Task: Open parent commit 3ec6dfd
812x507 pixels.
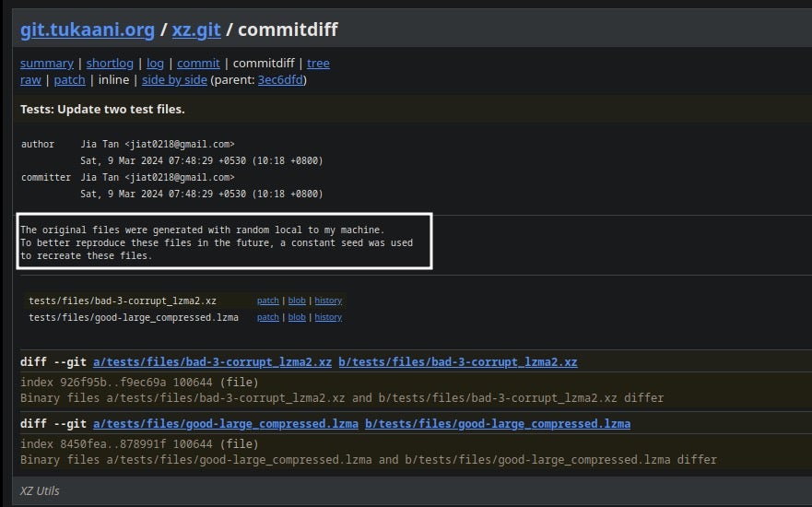Action: coord(280,80)
